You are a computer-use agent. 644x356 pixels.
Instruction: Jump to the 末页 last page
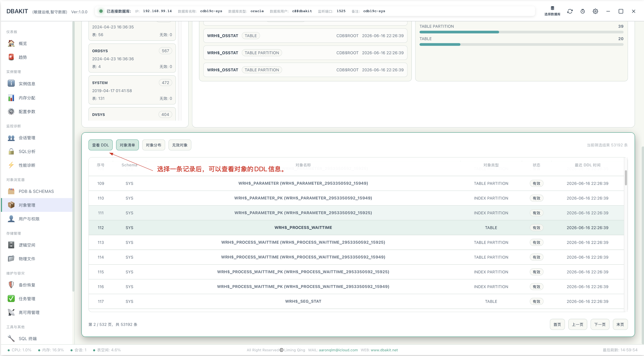[620, 324]
